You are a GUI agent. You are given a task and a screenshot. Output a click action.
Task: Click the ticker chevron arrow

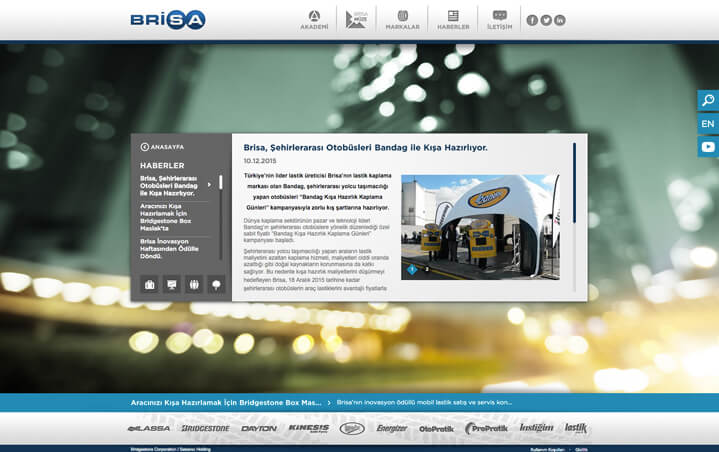pos(329,403)
